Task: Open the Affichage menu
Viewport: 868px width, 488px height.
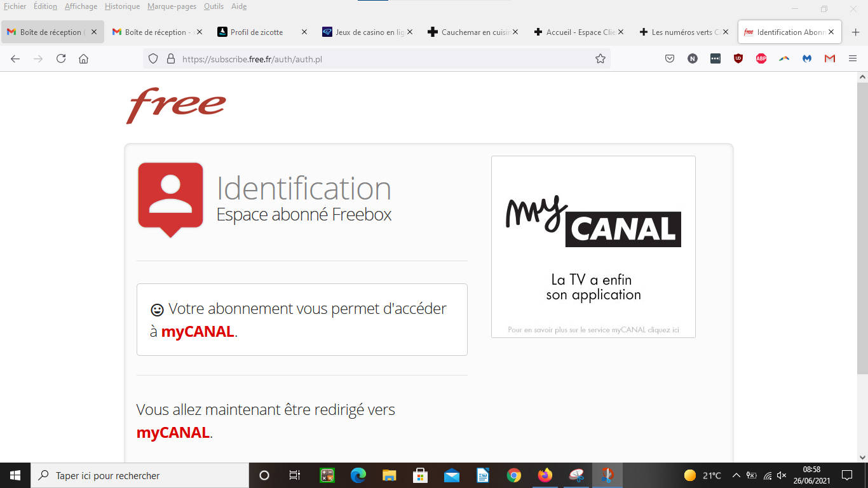Action: [81, 6]
